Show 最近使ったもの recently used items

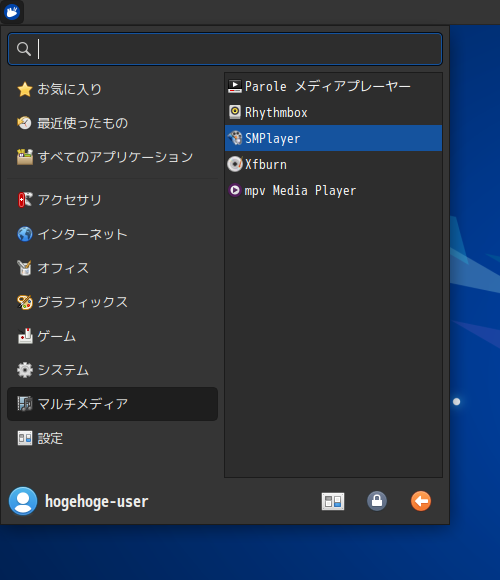coord(112,123)
